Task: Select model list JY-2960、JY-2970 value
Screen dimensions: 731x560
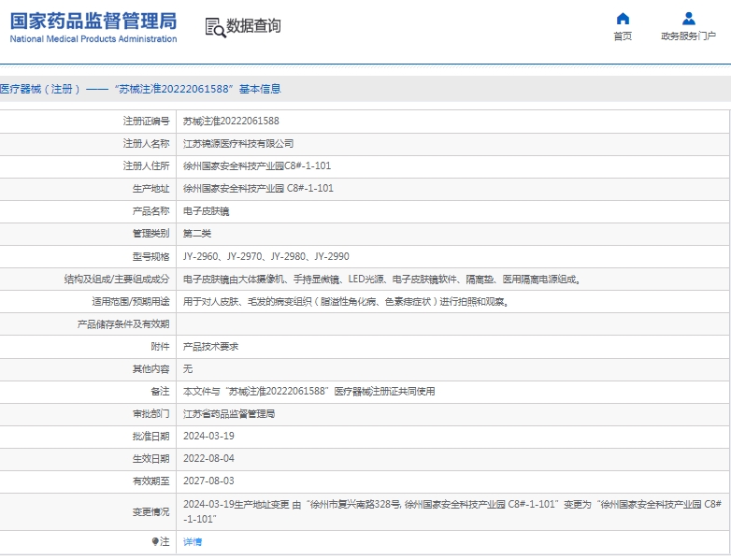Action: point(265,256)
